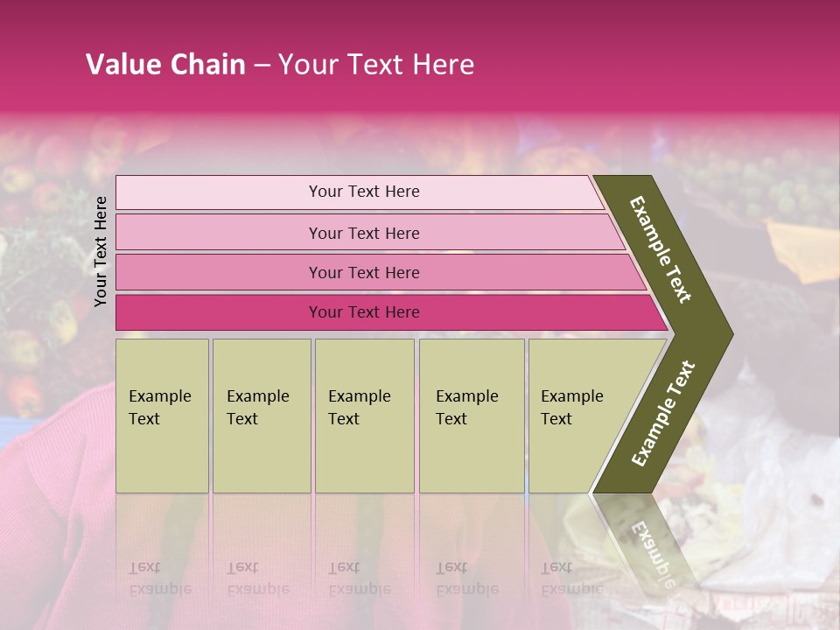The height and width of the screenshot is (630, 840).
Task: Select the third pink "Your Text Here" bar
Action: [363, 272]
